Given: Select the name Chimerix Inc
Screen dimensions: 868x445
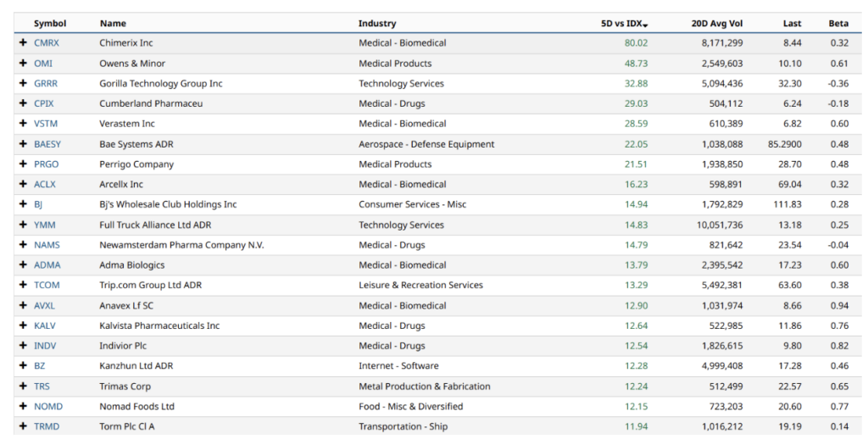Looking at the screenshot, I should [x=126, y=42].
